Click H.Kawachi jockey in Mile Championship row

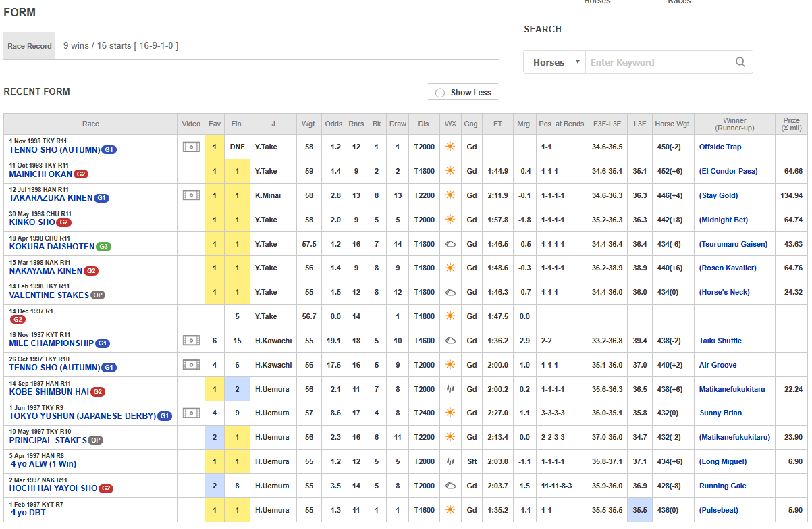point(273,341)
